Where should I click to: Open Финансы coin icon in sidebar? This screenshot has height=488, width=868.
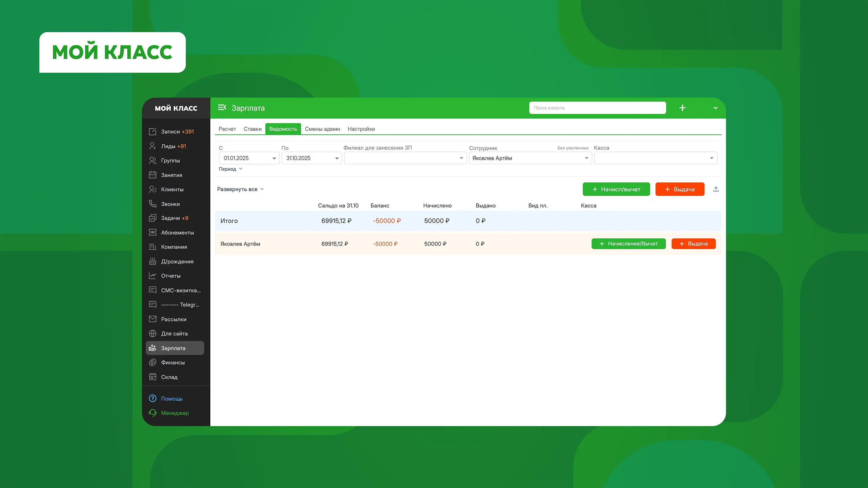[x=153, y=362]
